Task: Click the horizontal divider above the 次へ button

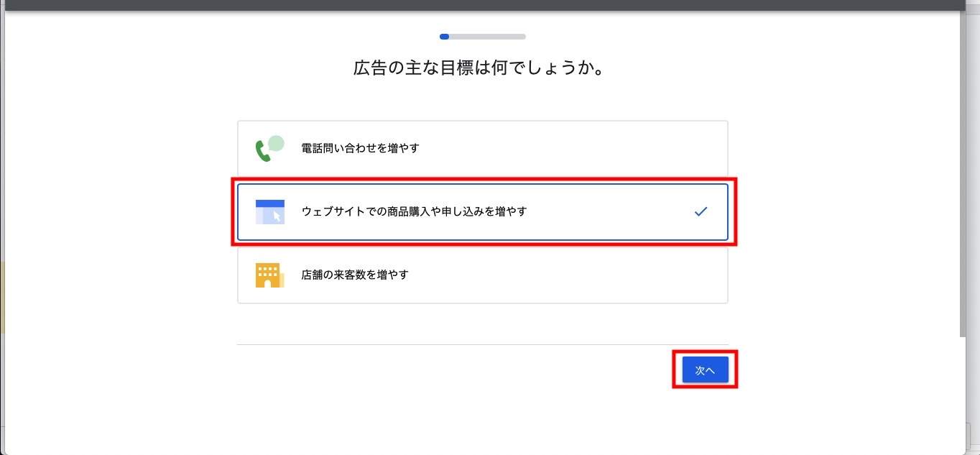Action: click(482, 344)
